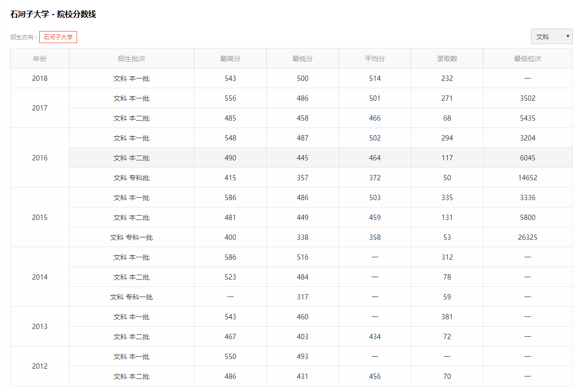Click the 年份 column header
The image size is (582, 392).
40,59
